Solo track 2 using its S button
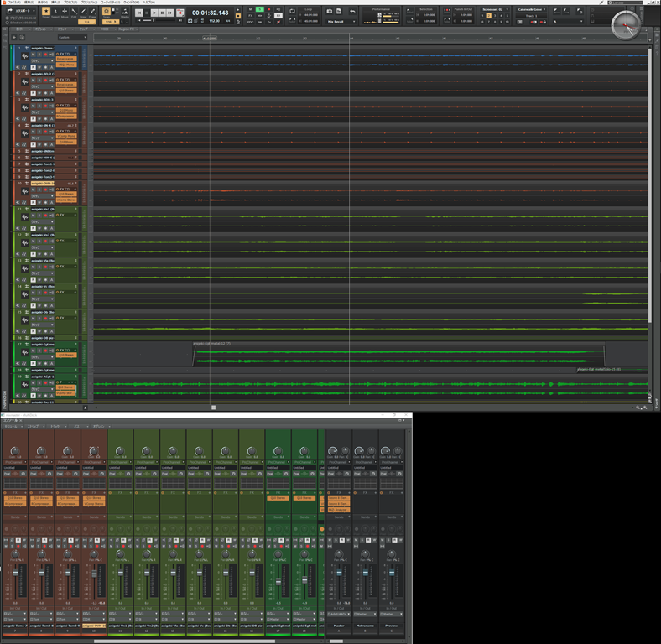 pyautogui.click(x=39, y=79)
